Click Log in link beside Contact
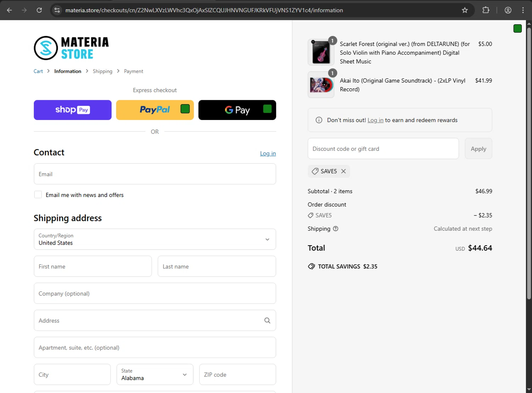The height and width of the screenshot is (393, 532). [x=268, y=153]
